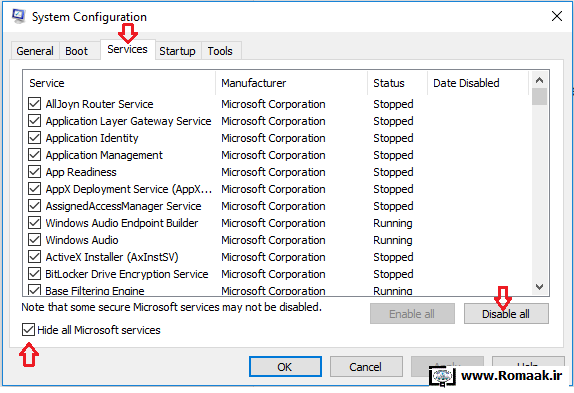Go to the Startup tab

(178, 51)
